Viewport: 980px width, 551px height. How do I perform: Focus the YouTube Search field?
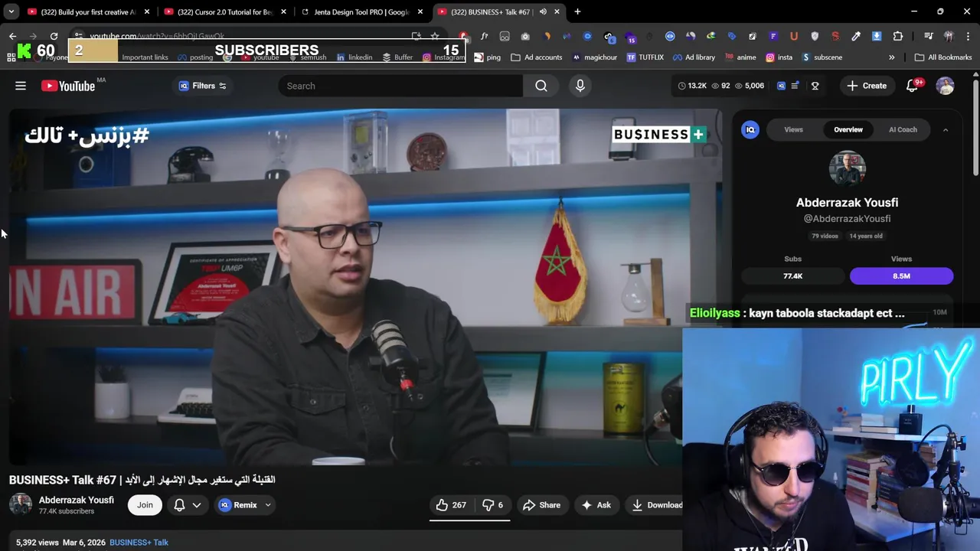pos(400,86)
